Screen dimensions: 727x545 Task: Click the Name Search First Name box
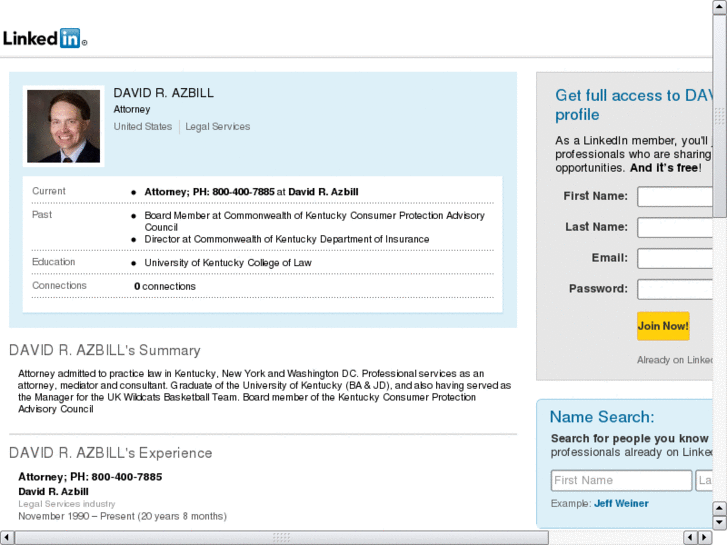click(x=621, y=480)
